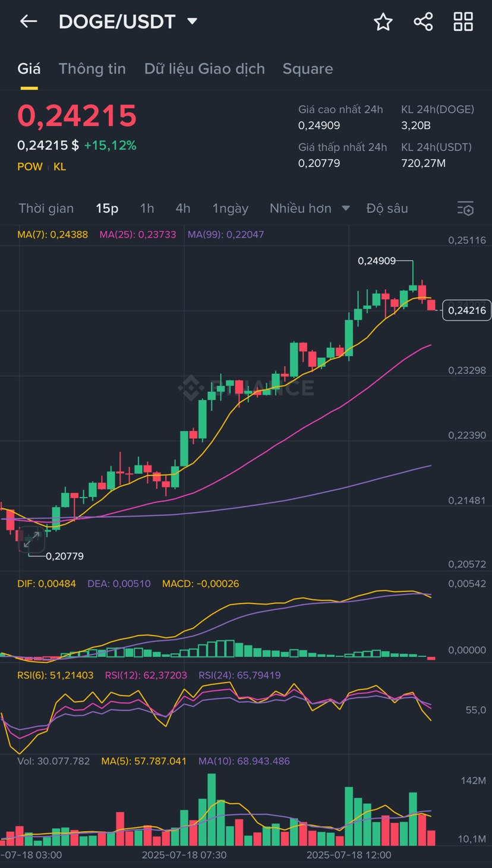The image size is (492, 868).
Task: Tap the 55,0 RSI axis label
Action: 476,710
